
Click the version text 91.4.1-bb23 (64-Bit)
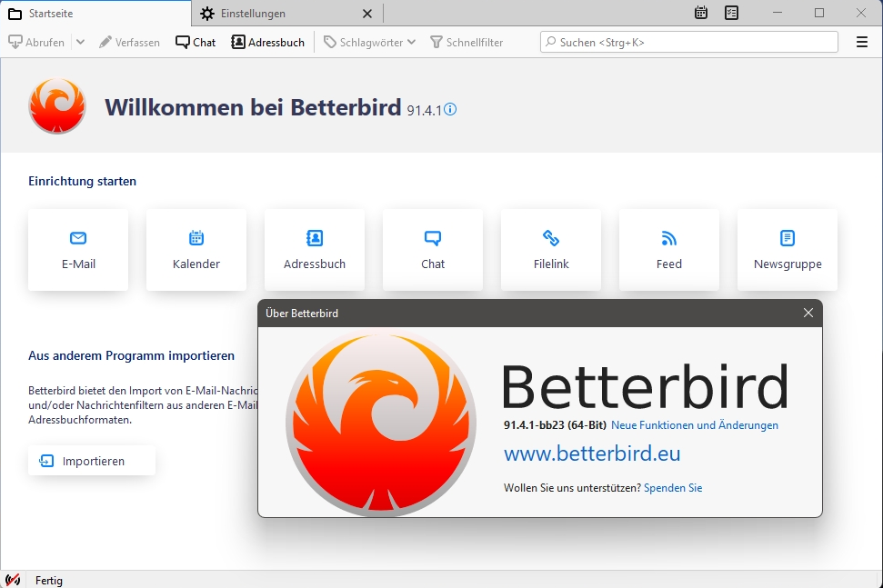(555, 425)
